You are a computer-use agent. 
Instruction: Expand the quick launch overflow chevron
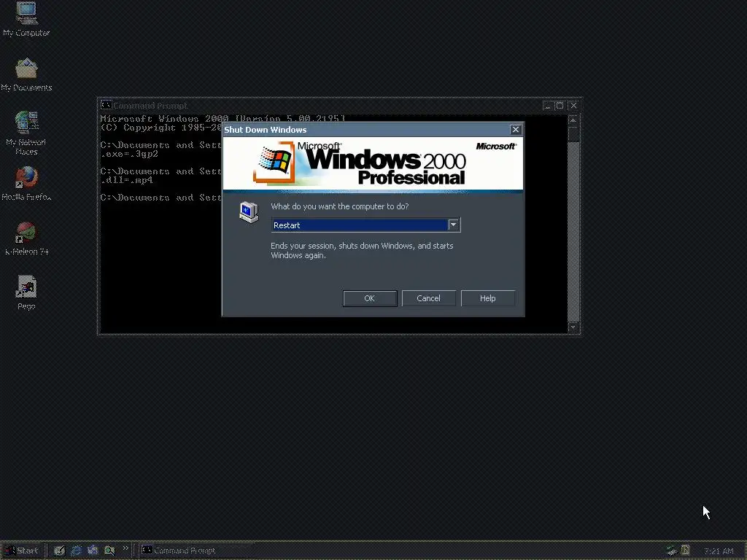click(x=125, y=548)
